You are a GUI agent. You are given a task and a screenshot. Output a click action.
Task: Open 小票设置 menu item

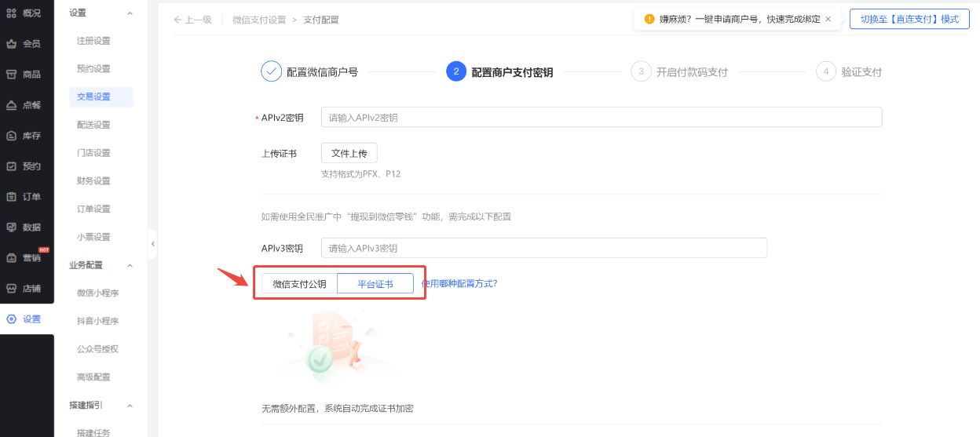click(x=93, y=237)
